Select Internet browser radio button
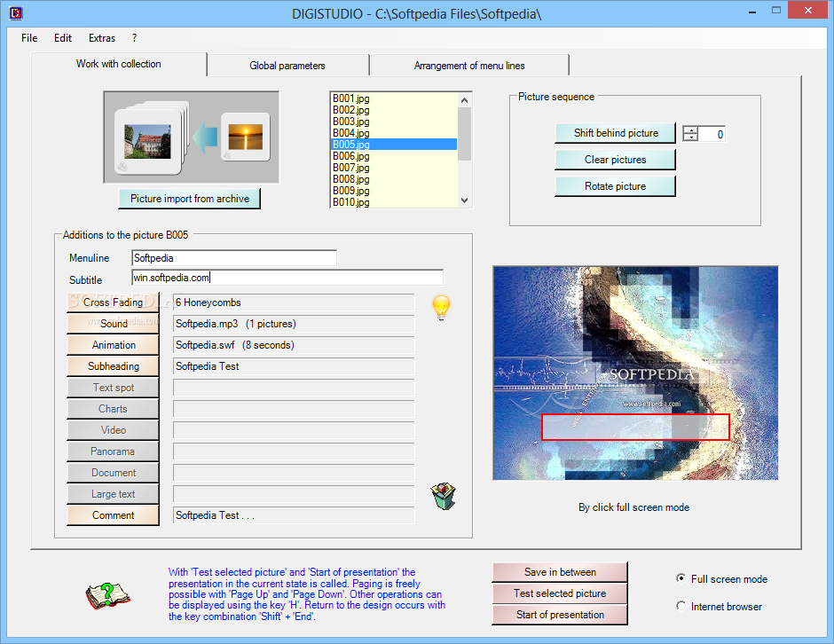 pos(681,606)
